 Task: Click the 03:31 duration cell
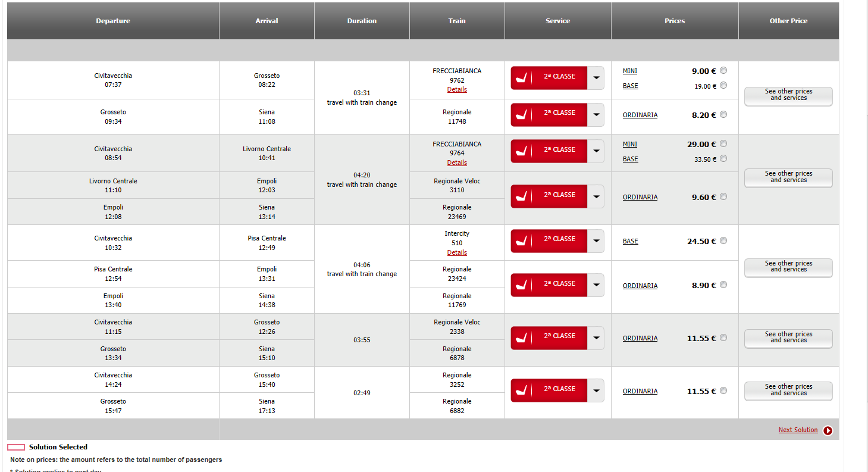click(362, 98)
